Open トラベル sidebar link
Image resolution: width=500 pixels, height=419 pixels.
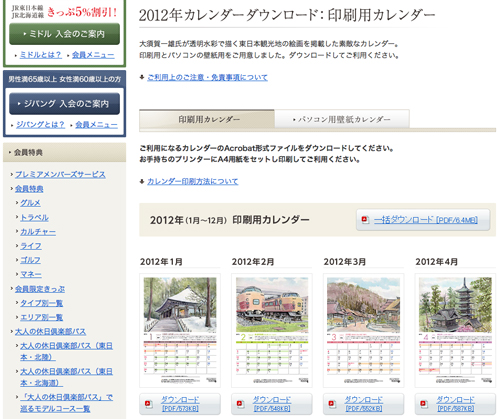pyautogui.click(x=34, y=217)
